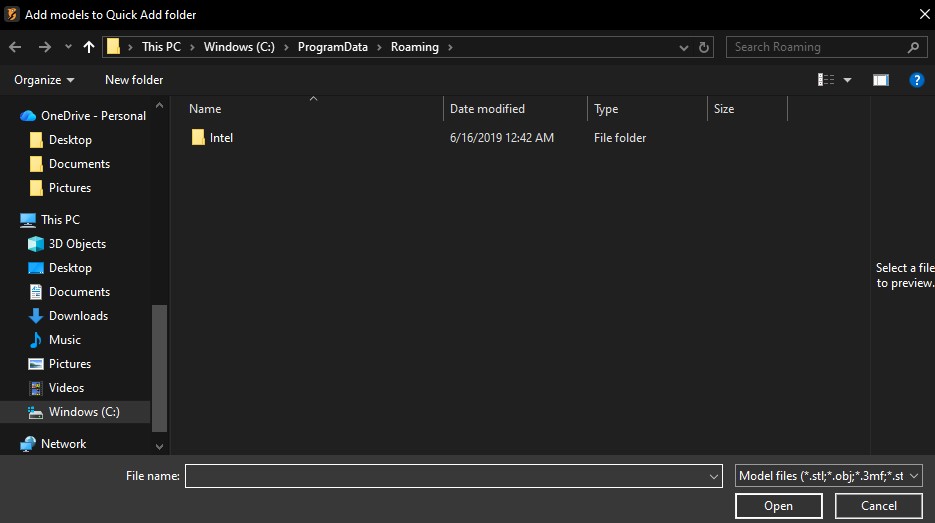
Task: Click the Network icon in sidebar
Action: point(27,444)
